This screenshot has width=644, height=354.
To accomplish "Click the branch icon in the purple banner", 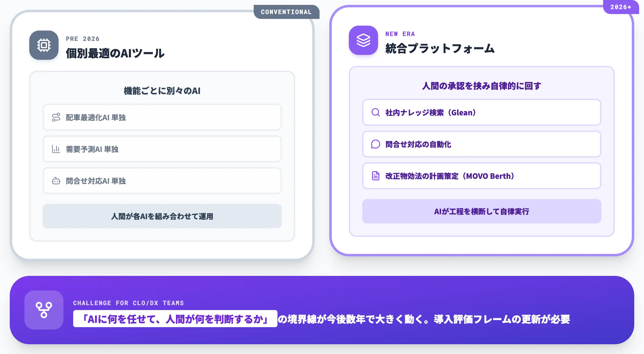I will coord(44,310).
